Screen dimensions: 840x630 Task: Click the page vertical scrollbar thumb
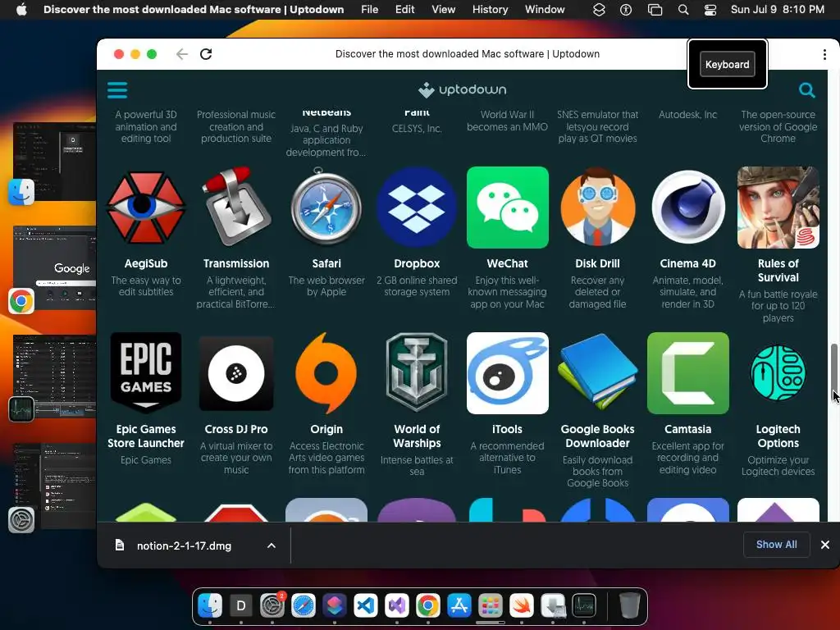(834, 371)
